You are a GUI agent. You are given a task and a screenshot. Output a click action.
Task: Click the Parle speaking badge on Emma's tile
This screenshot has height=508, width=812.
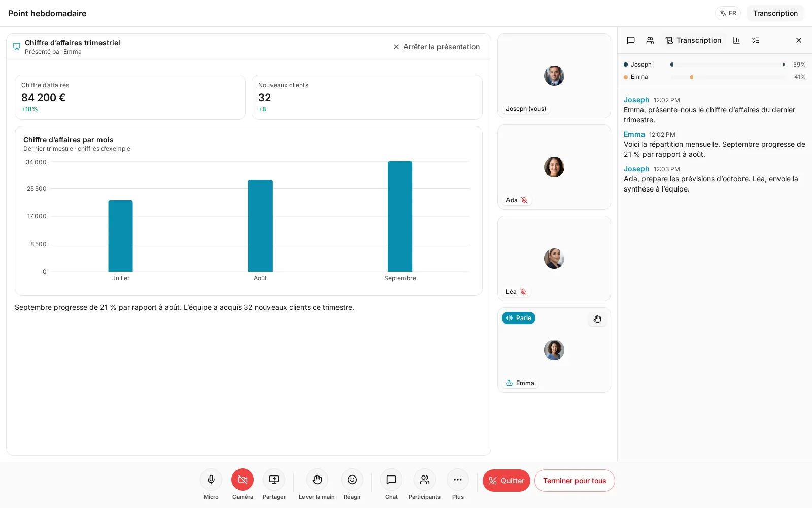click(519, 318)
